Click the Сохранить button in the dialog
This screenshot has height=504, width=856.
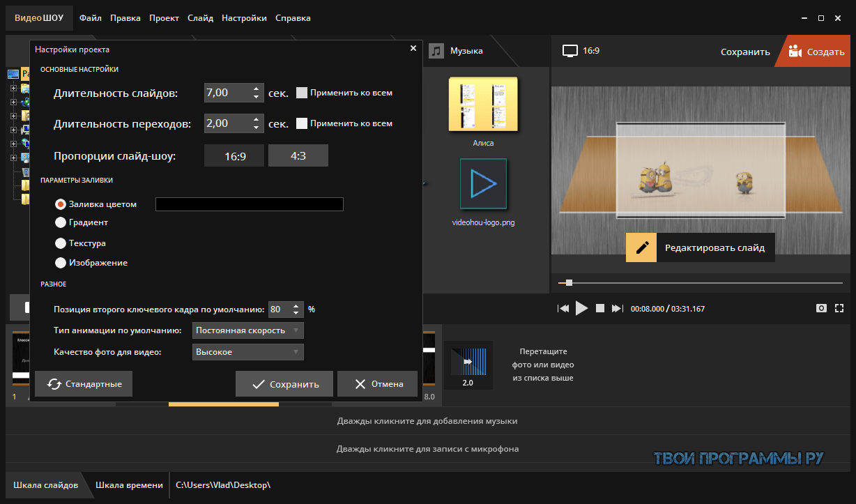(284, 384)
